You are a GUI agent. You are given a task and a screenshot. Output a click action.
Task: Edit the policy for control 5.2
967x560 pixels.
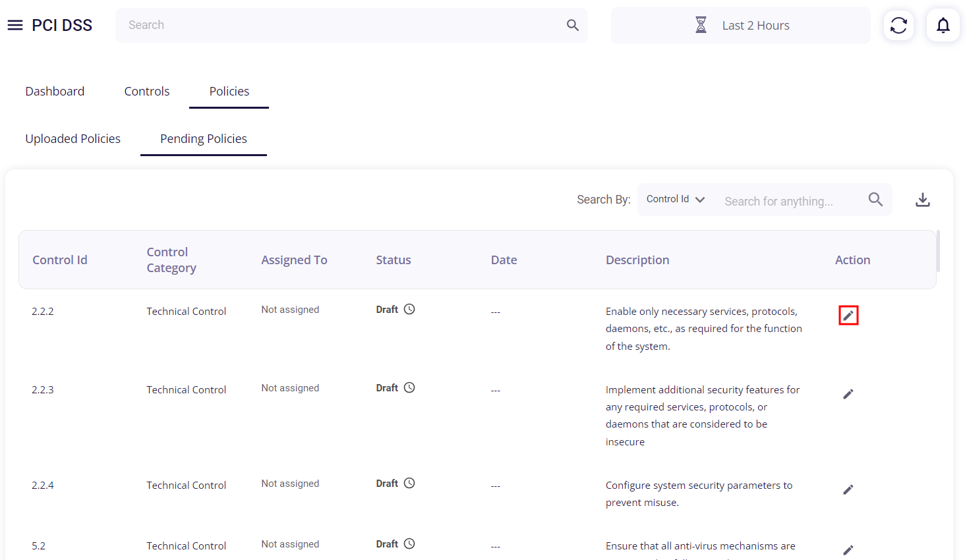tap(848, 550)
